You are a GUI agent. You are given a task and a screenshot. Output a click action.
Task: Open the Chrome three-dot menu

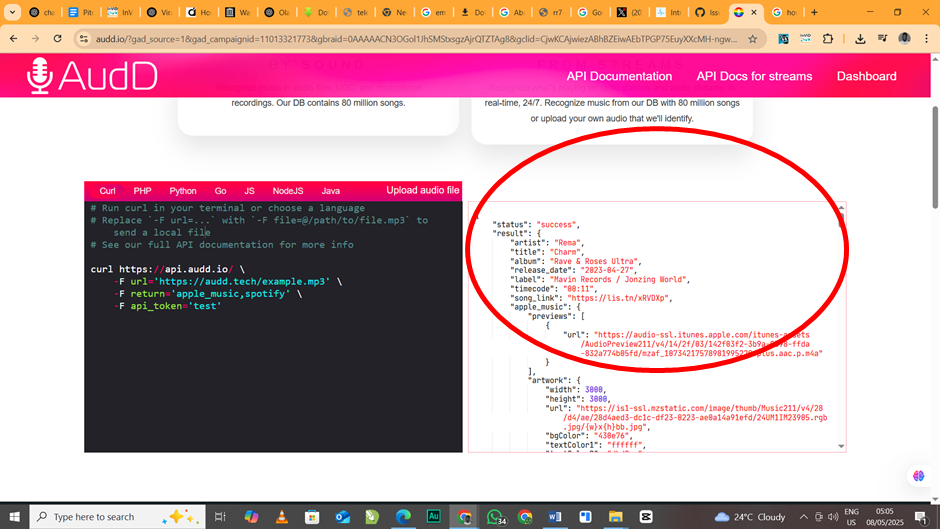(x=926, y=38)
